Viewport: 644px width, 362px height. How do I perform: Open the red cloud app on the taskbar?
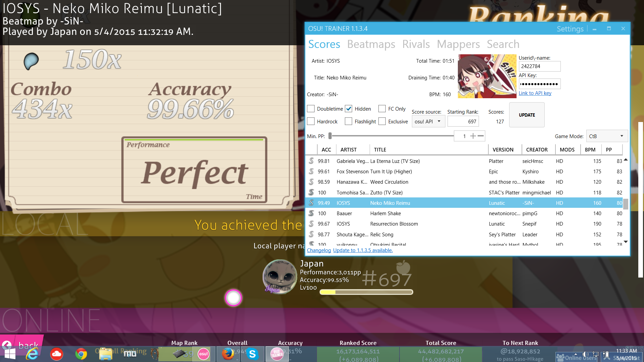(x=56, y=354)
